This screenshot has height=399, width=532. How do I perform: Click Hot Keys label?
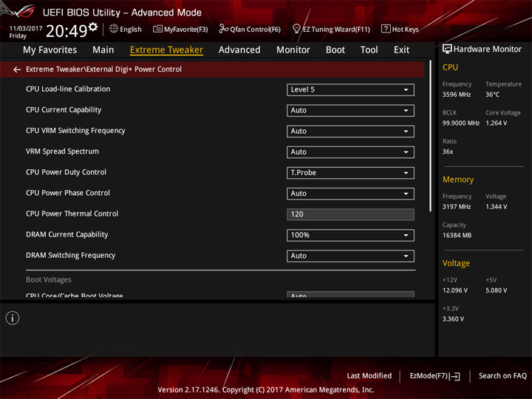(405, 30)
